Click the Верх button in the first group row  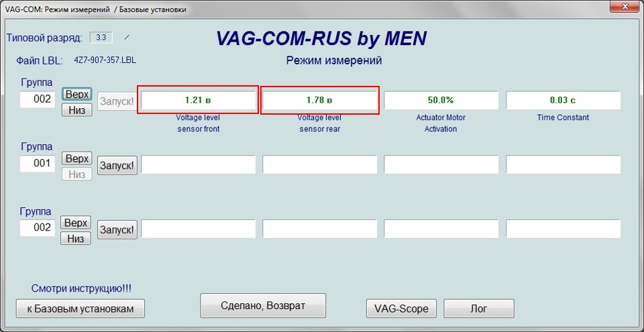77,95
